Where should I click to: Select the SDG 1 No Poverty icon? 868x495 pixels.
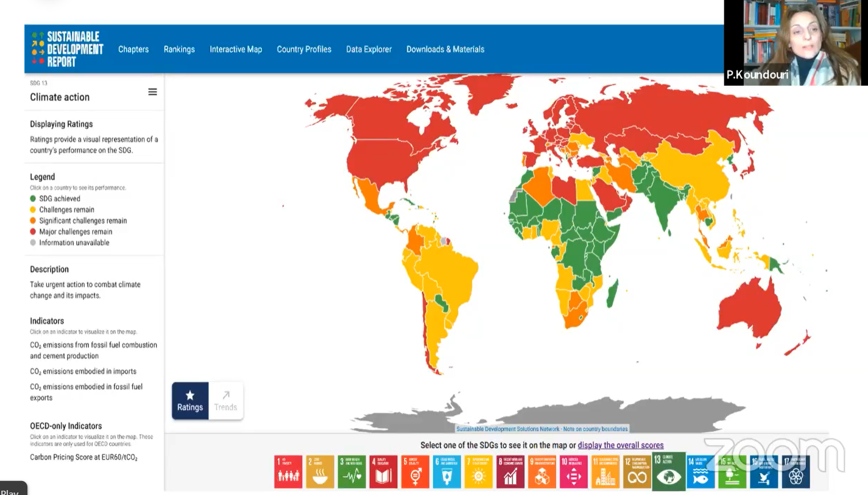pyautogui.click(x=288, y=471)
